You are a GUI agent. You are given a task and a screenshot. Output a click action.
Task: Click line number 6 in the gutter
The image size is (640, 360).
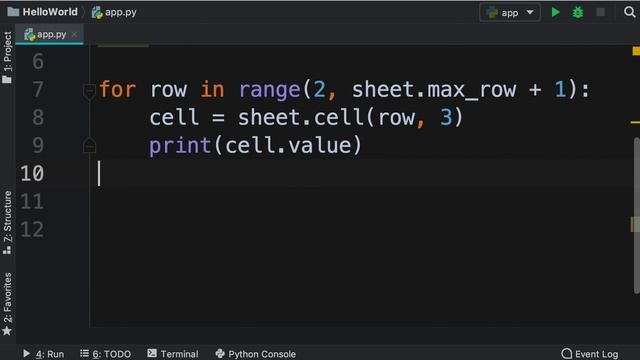38,62
